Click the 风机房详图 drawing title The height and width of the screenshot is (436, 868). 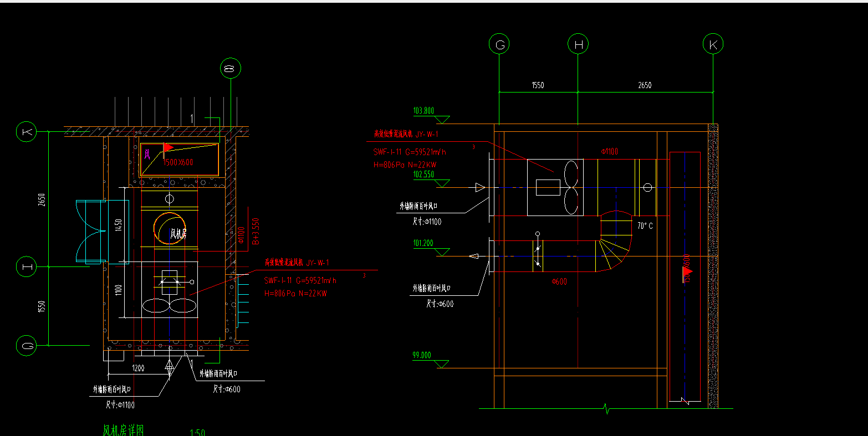coord(124,430)
